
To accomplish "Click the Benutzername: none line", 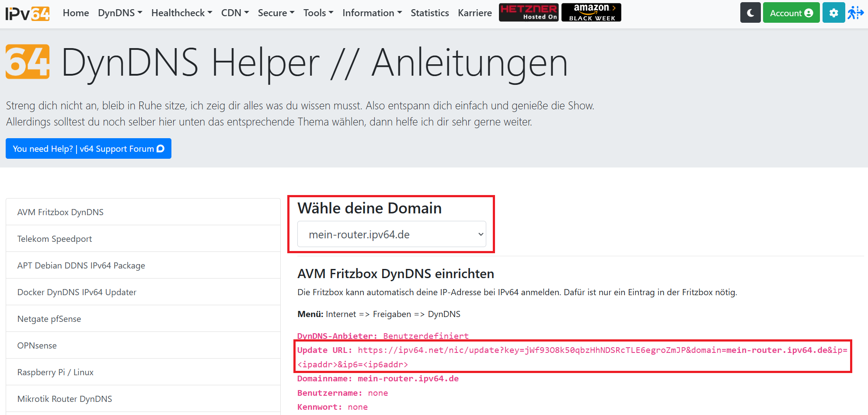I will pyautogui.click(x=342, y=393).
